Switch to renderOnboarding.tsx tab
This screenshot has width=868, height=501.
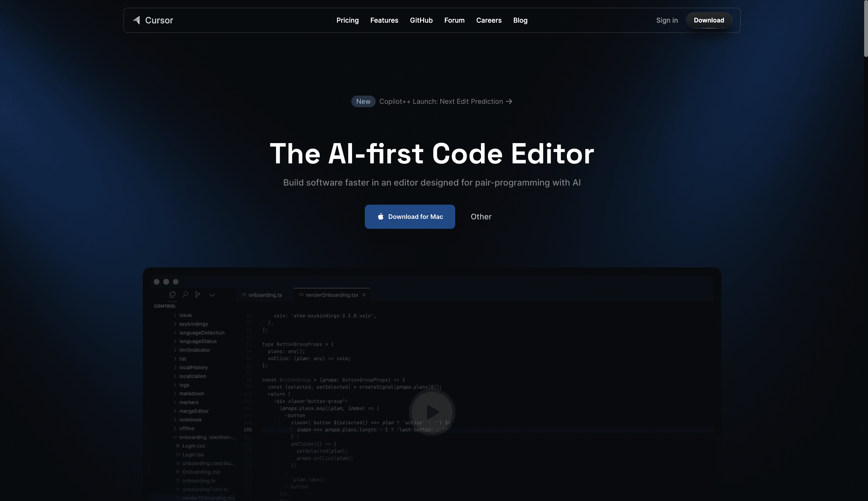coord(331,295)
